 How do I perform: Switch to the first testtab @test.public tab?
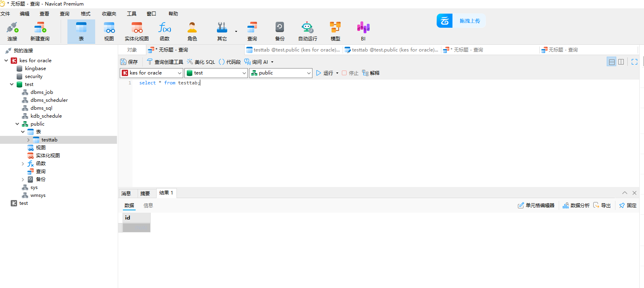click(293, 50)
